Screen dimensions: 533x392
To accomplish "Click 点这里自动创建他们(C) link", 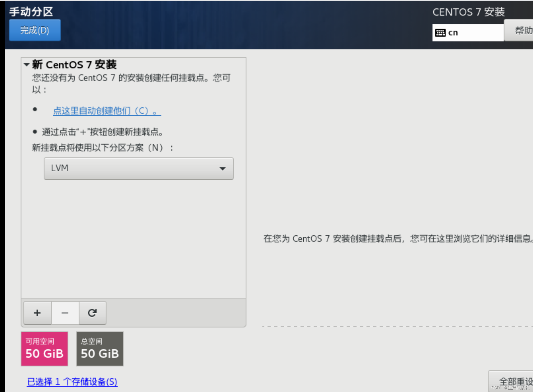I will coord(107,111).
